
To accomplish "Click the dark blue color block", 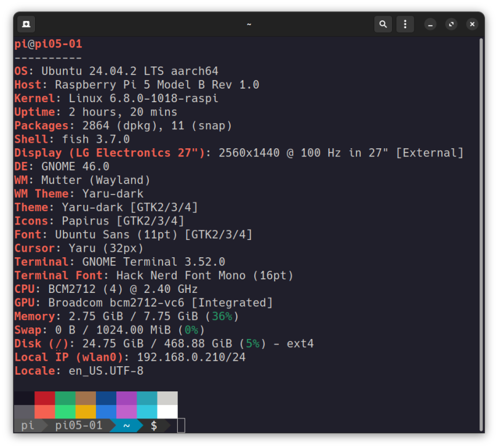I will 106,398.
